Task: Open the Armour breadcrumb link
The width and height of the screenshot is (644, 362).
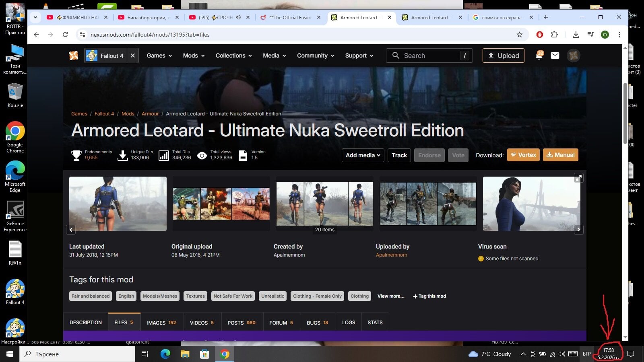Action: tap(150, 114)
